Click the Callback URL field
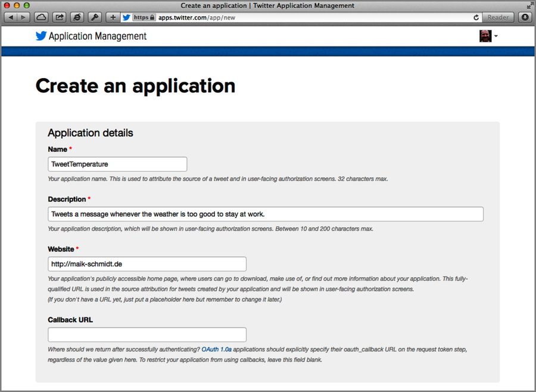This screenshot has width=536, height=392. click(x=147, y=334)
